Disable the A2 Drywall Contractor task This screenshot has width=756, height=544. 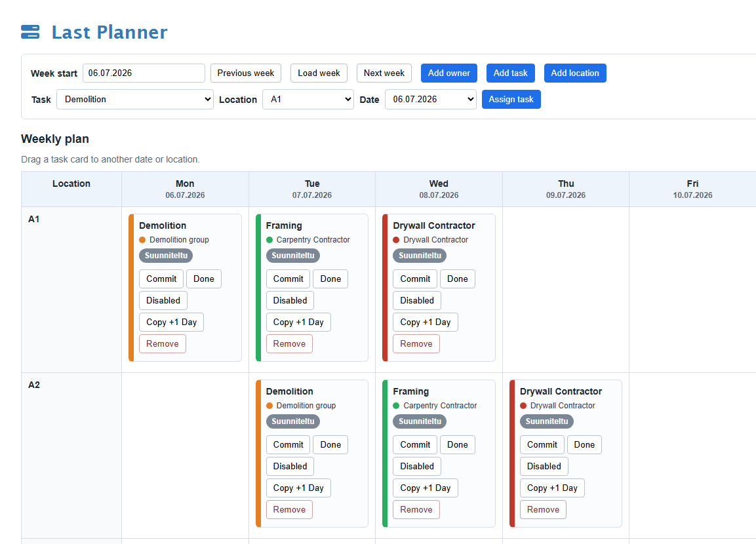click(544, 467)
